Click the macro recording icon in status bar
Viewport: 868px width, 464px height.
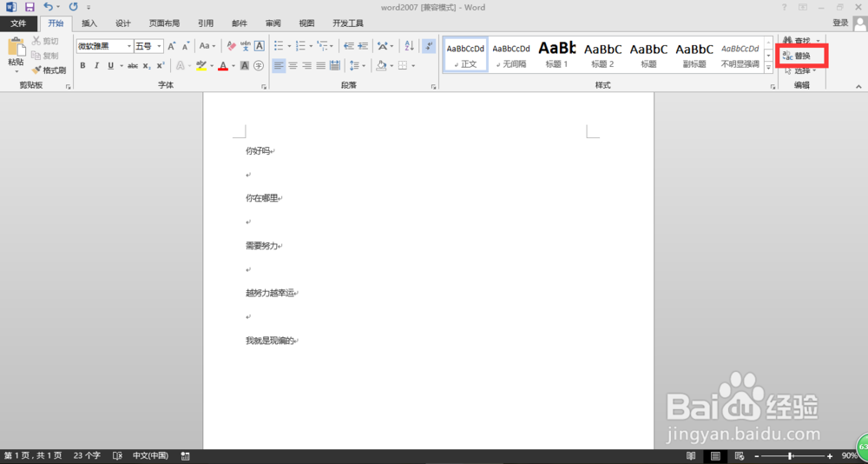point(186,455)
